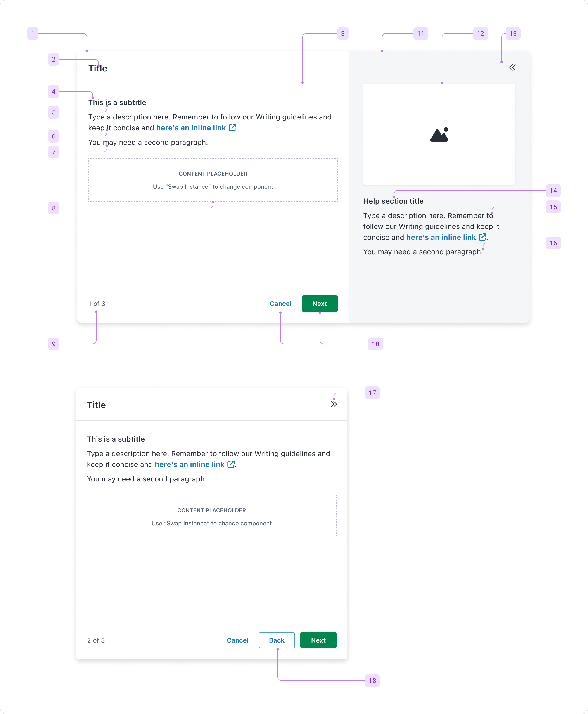Click external link icon in second dialog description

click(x=231, y=464)
